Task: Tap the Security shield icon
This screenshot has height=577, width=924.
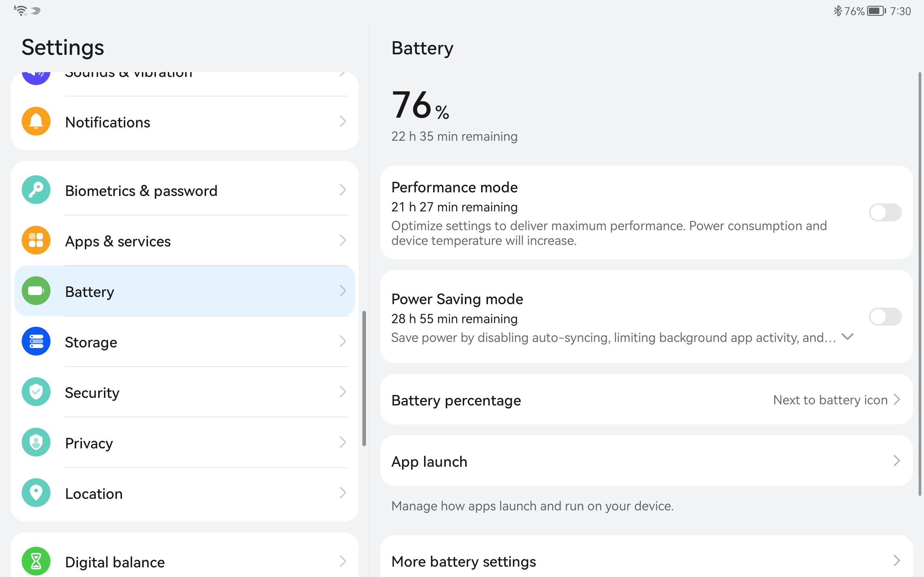Action: coord(36,392)
